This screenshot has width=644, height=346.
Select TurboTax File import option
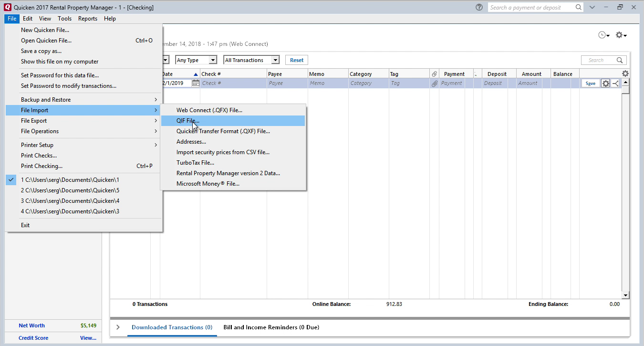(233, 163)
